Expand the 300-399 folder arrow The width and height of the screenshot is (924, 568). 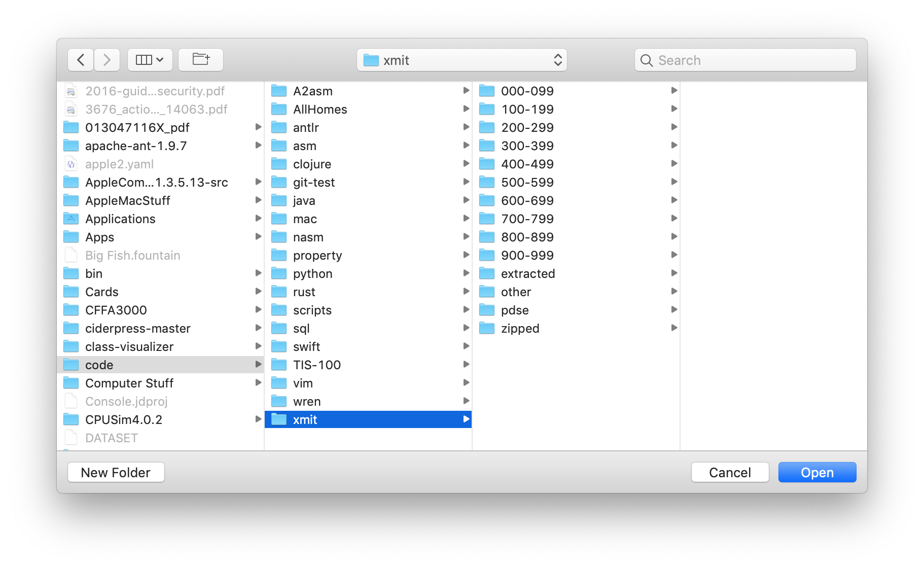(674, 145)
